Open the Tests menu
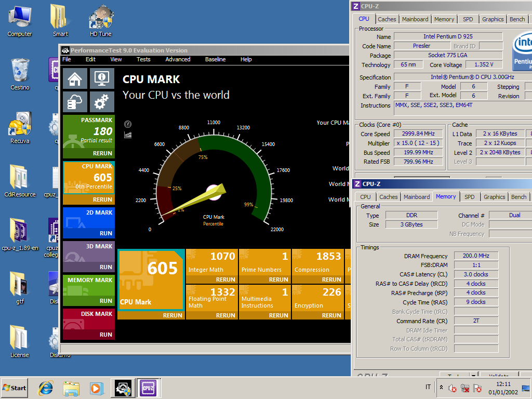 pyautogui.click(x=143, y=59)
